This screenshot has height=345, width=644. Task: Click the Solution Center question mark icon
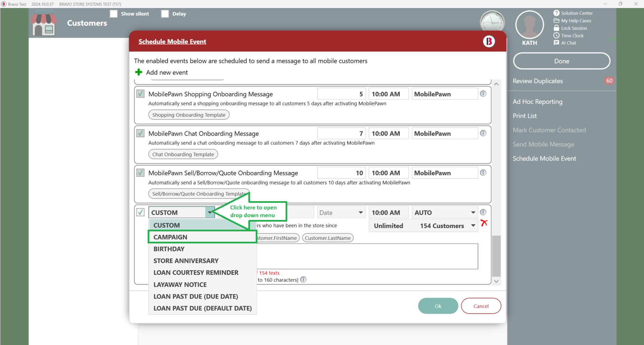tap(556, 13)
